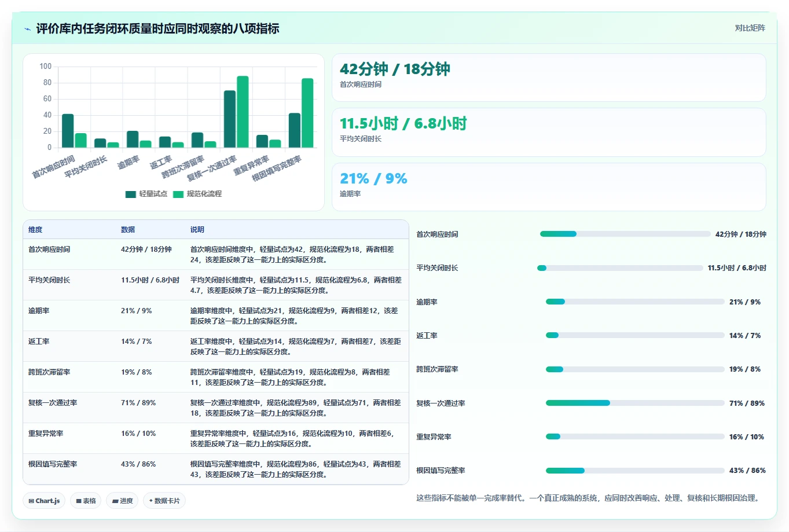
Task: Open the 21% / 9% data card
Action: 549,187
